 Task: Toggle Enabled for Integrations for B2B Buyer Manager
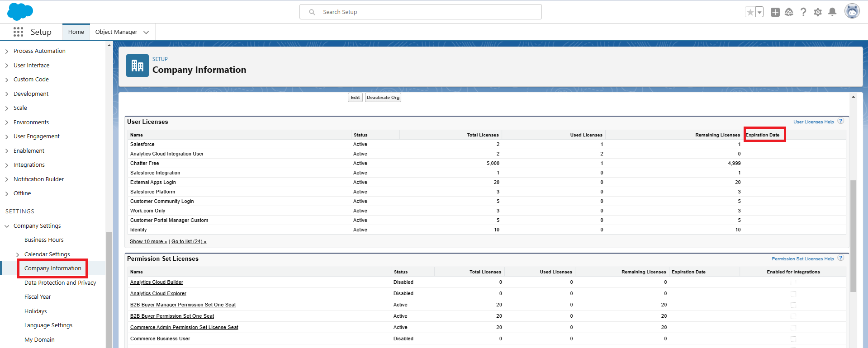793,305
